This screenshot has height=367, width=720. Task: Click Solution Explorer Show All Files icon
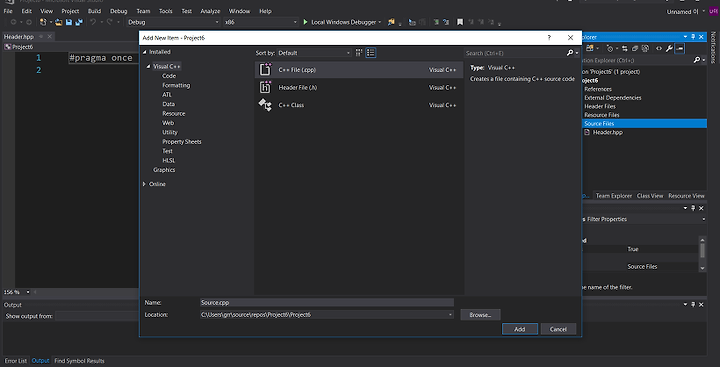click(646, 48)
